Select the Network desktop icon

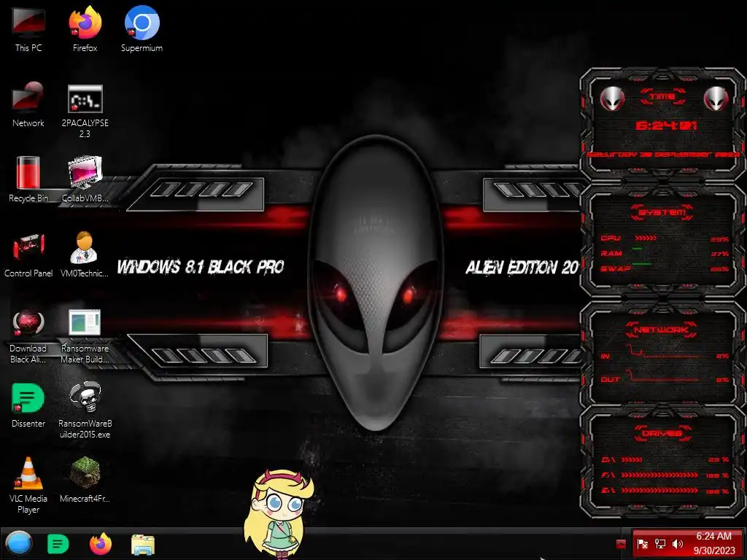[28, 104]
